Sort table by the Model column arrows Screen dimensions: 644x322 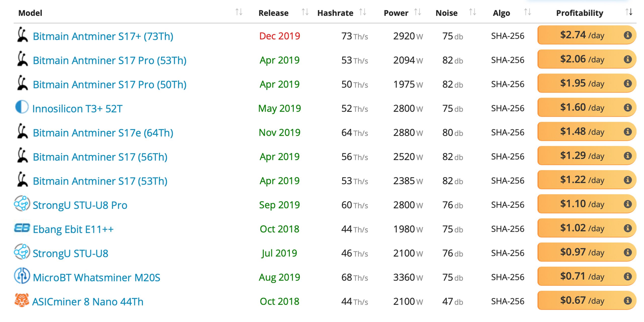pos(239,12)
